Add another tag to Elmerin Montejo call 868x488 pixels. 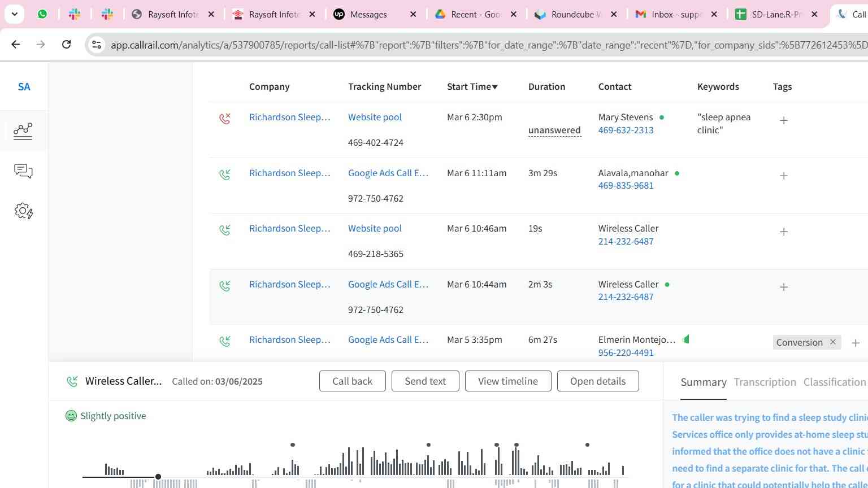pyautogui.click(x=856, y=343)
